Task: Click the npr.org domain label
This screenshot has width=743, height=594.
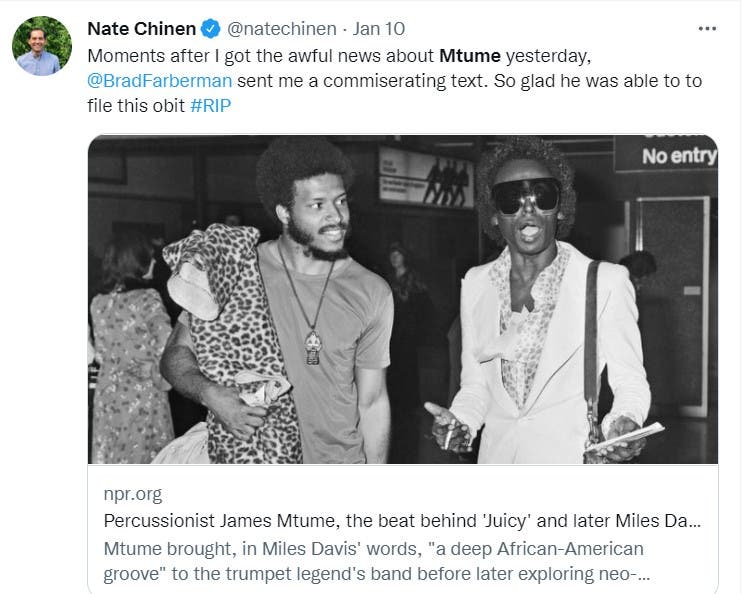Action: pyautogui.click(x=131, y=494)
